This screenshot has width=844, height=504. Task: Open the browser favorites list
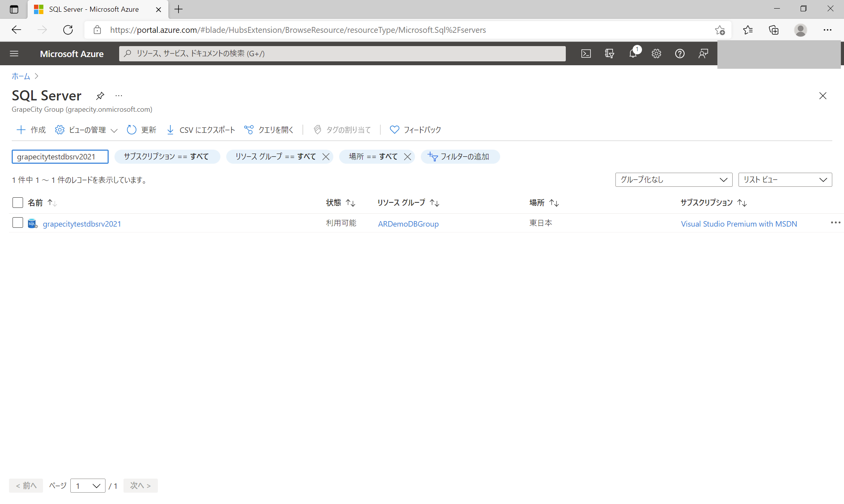click(747, 30)
